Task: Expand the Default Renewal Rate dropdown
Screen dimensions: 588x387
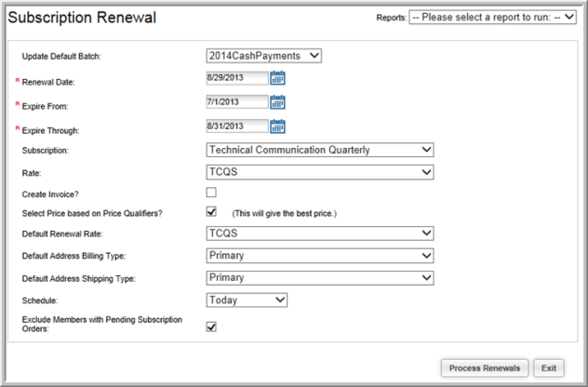Action: 320,234
